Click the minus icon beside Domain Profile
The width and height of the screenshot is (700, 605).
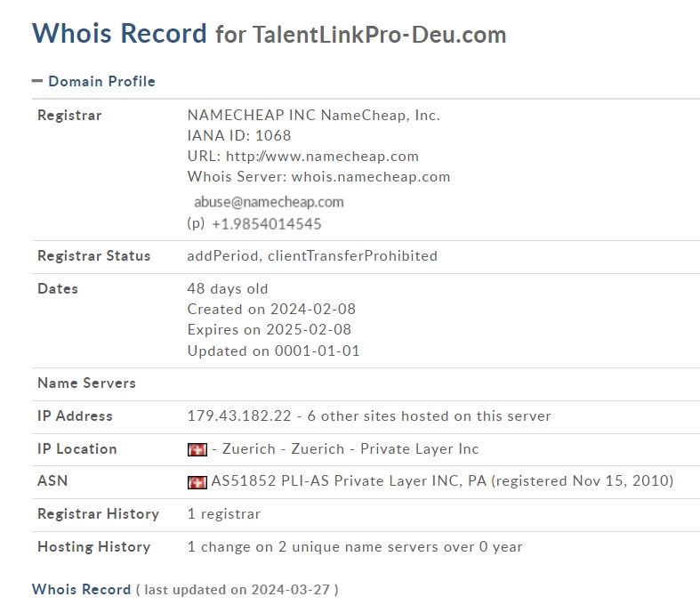pyautogui.click(x=37, y=81)
